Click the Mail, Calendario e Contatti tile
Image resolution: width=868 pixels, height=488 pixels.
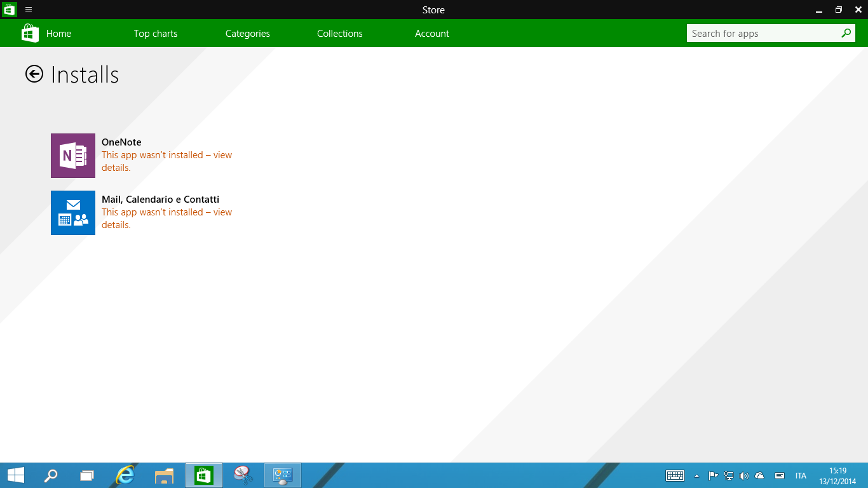pos(73,213)
